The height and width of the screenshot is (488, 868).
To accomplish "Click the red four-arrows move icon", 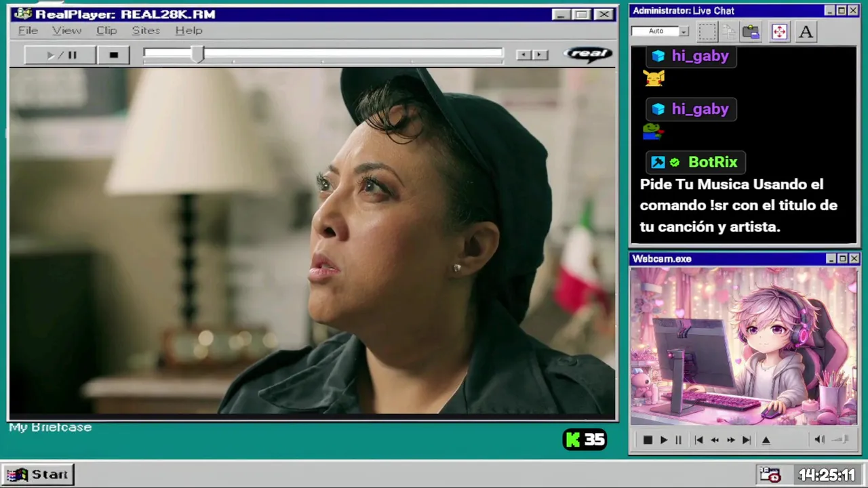I will (x=779, y=31).
